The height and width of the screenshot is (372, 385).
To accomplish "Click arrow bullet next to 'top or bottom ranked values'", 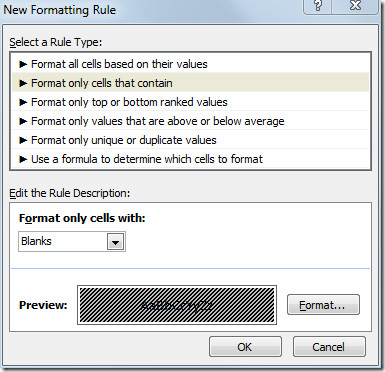I will [x=23, y=102].
